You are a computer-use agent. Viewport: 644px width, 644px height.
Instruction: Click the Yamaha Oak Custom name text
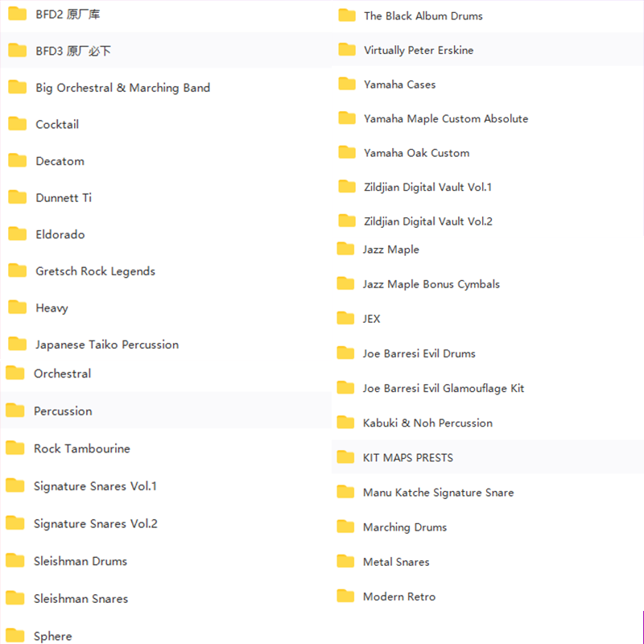coord(416,153)
